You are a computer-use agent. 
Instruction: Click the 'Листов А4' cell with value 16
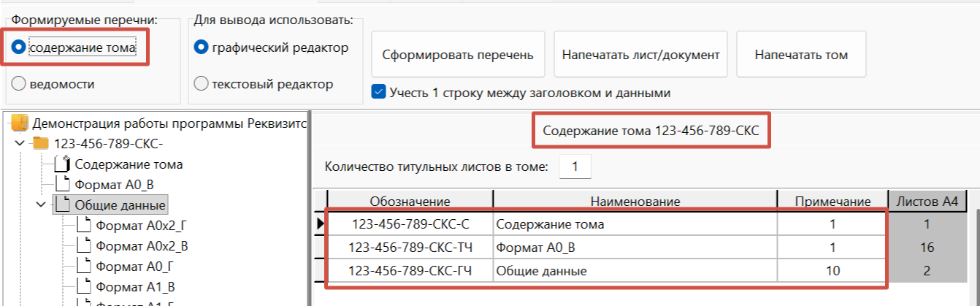928,248
